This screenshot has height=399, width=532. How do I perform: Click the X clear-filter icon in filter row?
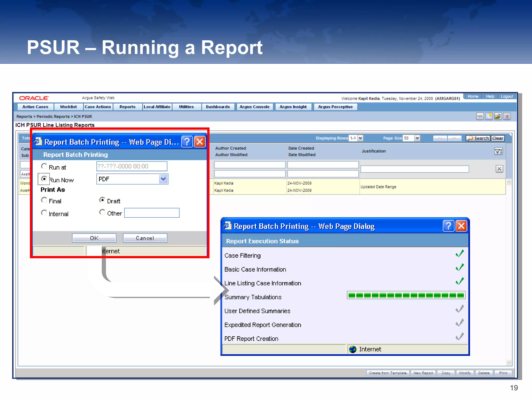tap(499, 169)
